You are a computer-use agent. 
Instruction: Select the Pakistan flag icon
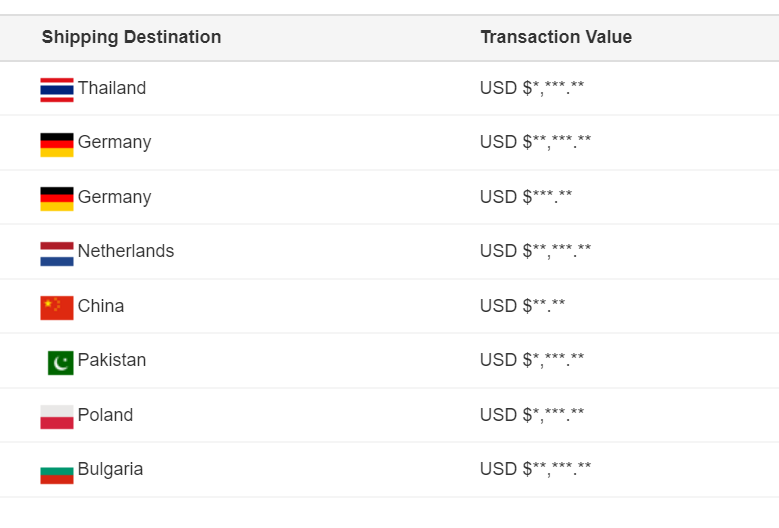pos(61,363)
